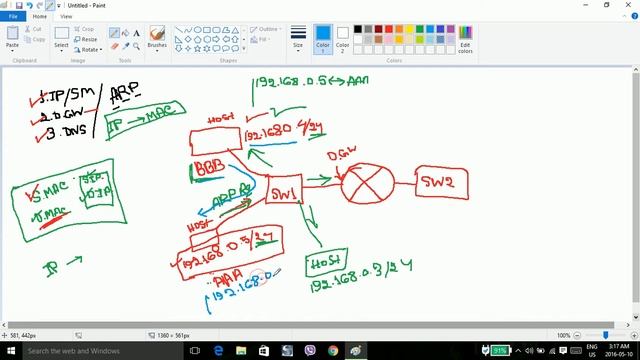Choose the Pentagon shape
The height and width of the screenshot is (360, 640).
pos(198,40)
